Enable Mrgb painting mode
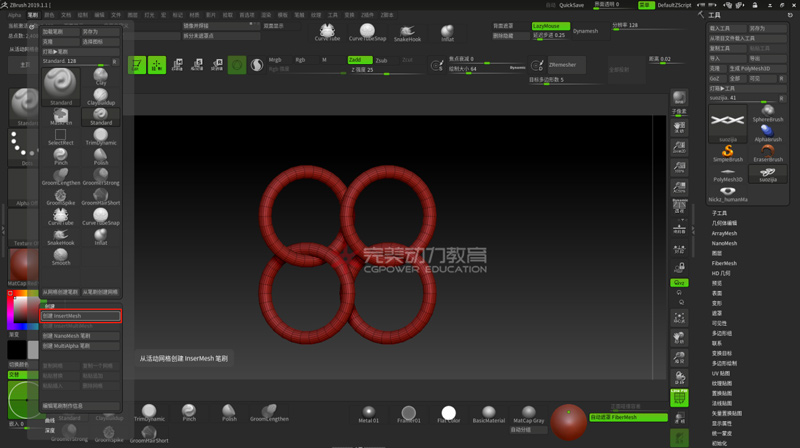800x448 pixels. 275,60
